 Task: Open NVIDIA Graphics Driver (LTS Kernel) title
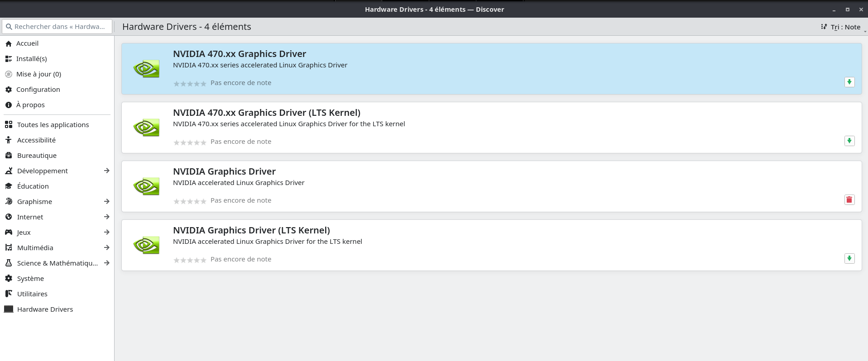click(x=251, y=230)
